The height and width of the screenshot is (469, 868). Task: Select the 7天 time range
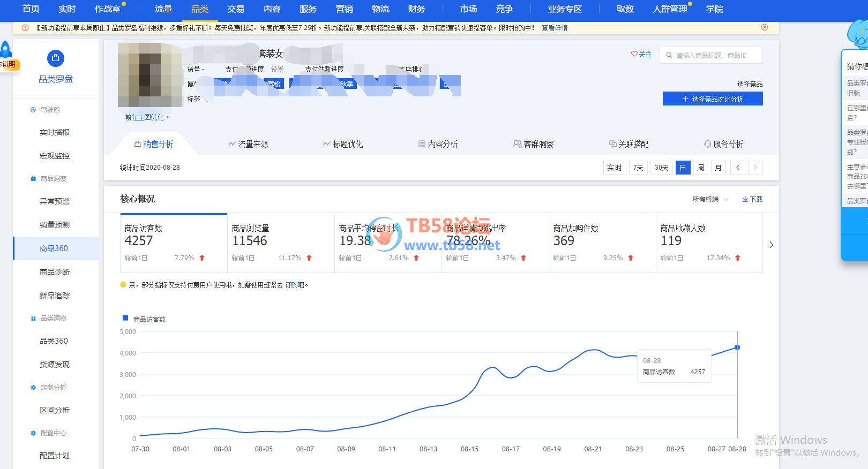click(638, 168)
